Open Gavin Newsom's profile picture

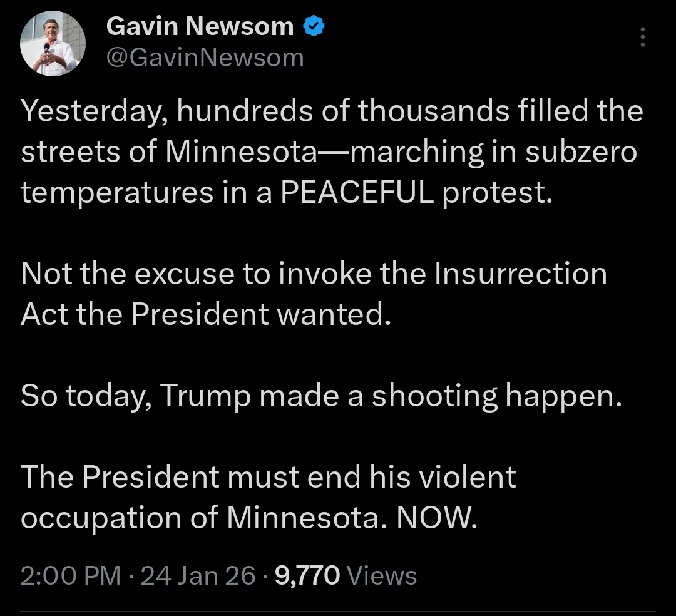(53, 44)
